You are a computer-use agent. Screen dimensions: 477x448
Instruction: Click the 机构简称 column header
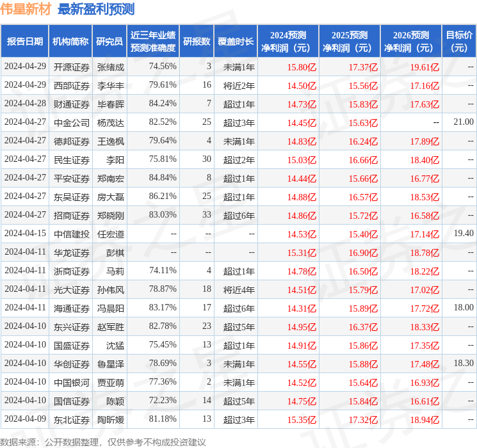(70, 41)
